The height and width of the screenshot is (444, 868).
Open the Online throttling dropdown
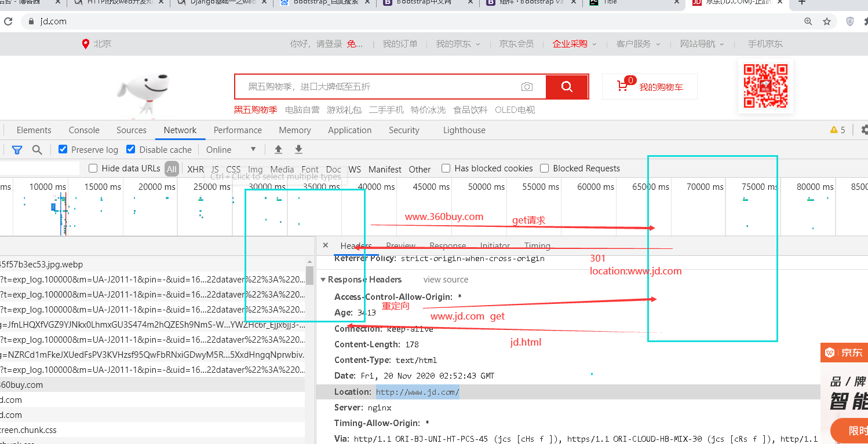click(231, 149)
